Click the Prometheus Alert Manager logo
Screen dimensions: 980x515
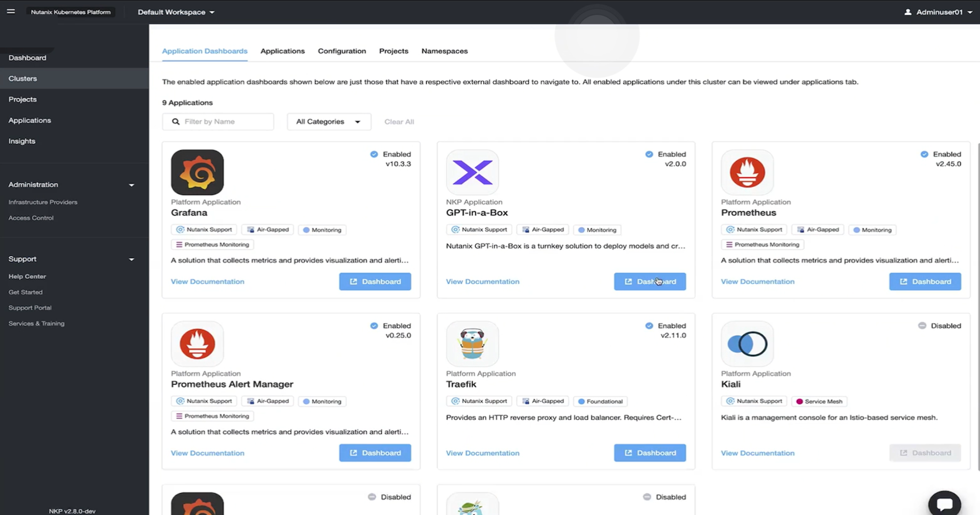pos(197,344)
